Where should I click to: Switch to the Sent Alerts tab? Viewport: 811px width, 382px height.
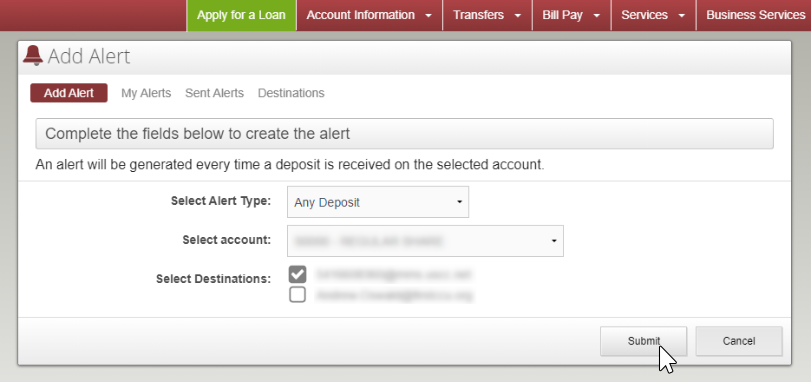214,93
